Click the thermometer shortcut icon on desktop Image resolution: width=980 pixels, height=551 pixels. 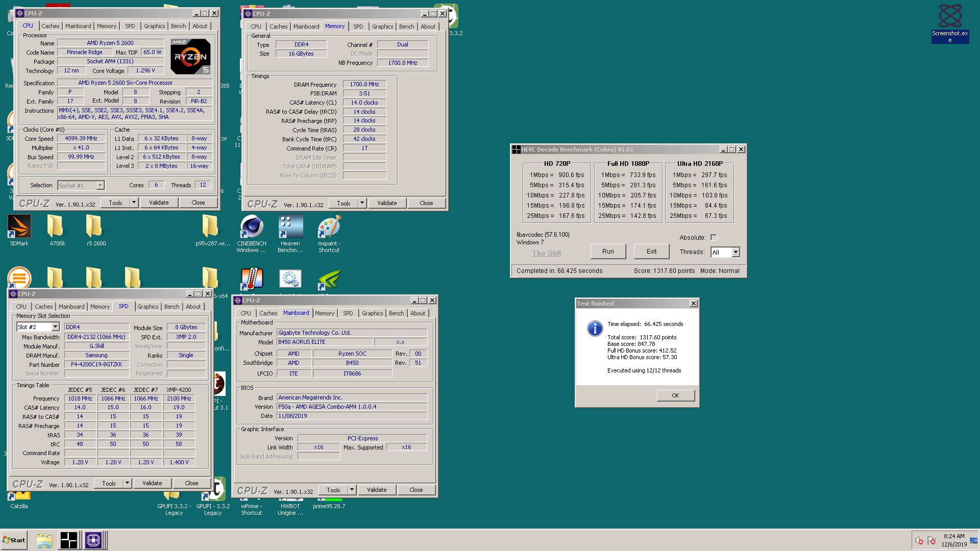click(x=252, y=279)
